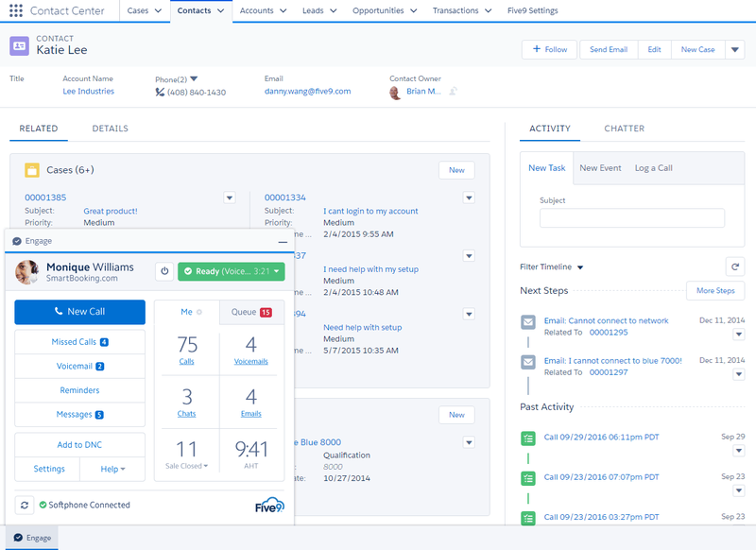Follow the Katie Lee contact
The height and width of the screenshot is (550, 756).
point(550,50)
